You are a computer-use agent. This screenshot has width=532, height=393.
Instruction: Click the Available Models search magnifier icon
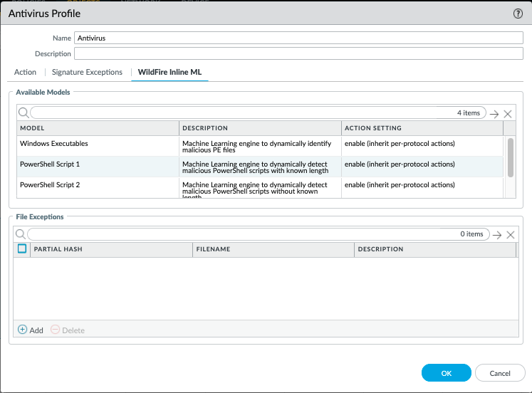(23, 112)
